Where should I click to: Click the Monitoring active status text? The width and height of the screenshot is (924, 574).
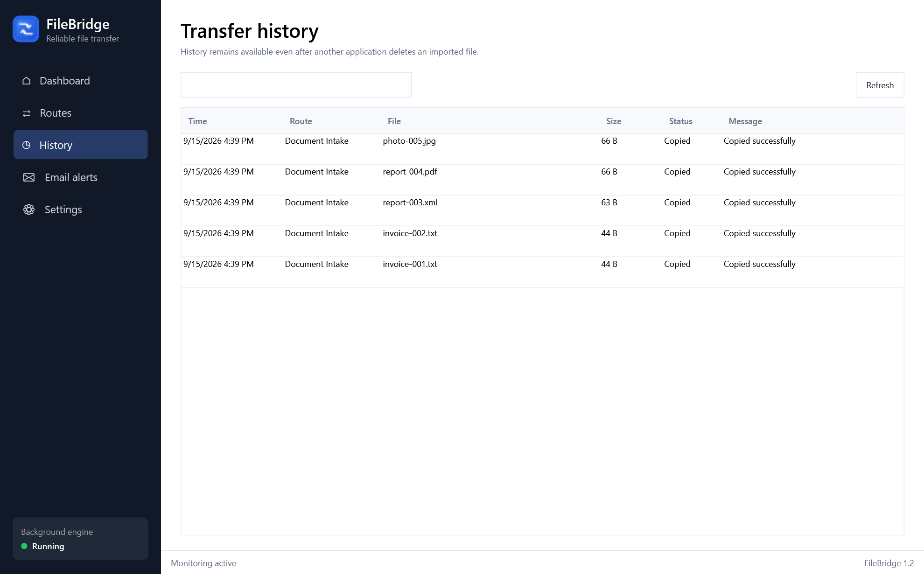click(203, 563)
